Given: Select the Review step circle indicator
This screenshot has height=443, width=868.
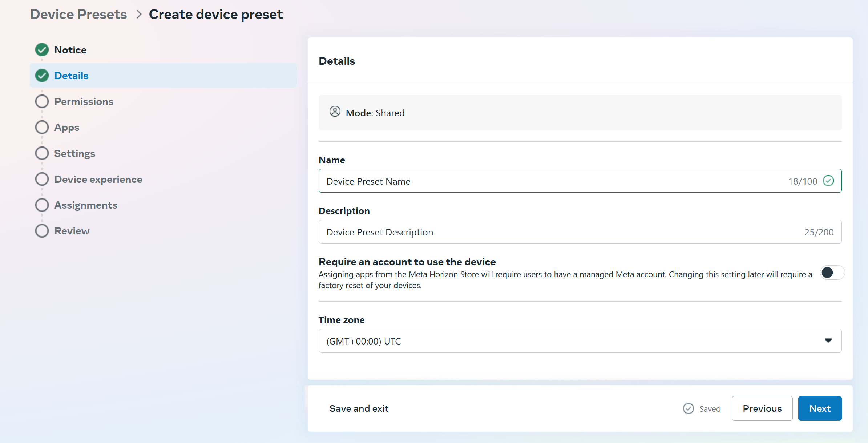Looking at the screenshot, I should click(42, 231).
